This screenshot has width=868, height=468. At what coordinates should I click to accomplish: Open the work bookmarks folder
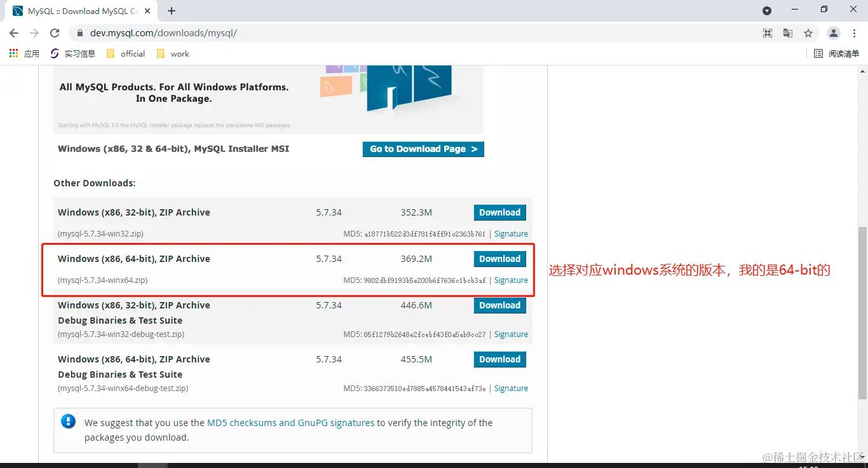(173, 53)
